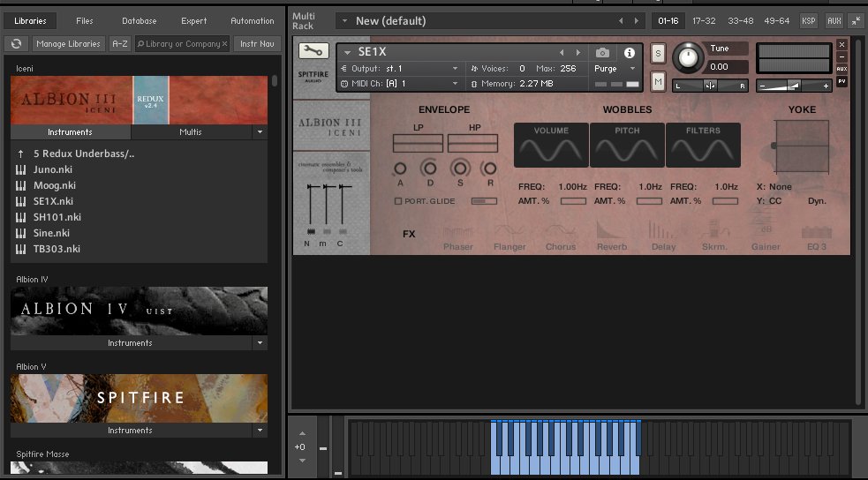Minimize rack view with collapse icon
The height and width of the screenshot is (480, 868).
click(857, 21)
